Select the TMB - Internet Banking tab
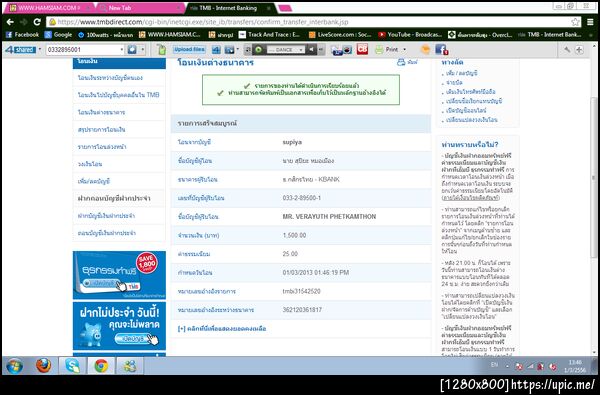This screenshot has height=395, width=600. (230, 8)
